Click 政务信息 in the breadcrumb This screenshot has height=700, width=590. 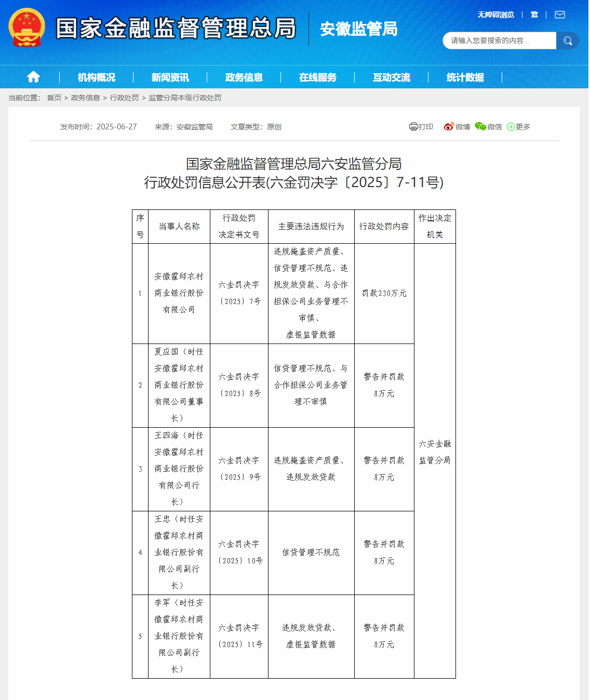point(86,98)
